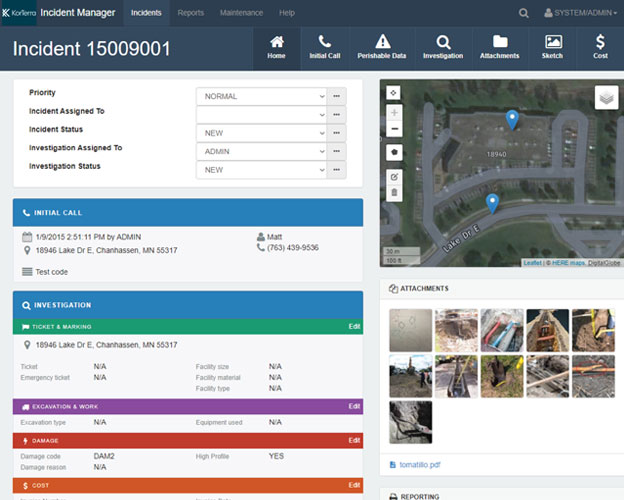Click ellipsis button next to Incident Assigned To
This screenshot has height=500, width=624.
pos(337,115)
